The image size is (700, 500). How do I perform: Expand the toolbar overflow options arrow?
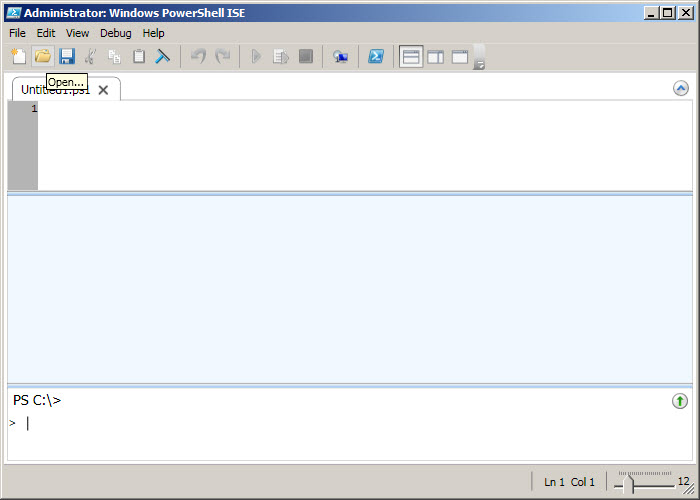[479, 65]
